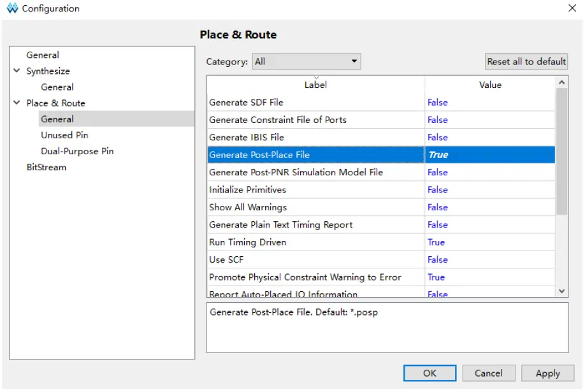Collapse the Synthesize tree branch
Image resolution: width=585 pixels, height=392 pixels.
[17, 71]
